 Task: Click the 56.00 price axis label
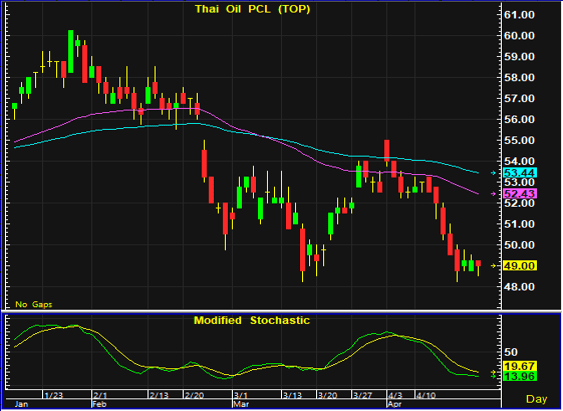[519, 120]
